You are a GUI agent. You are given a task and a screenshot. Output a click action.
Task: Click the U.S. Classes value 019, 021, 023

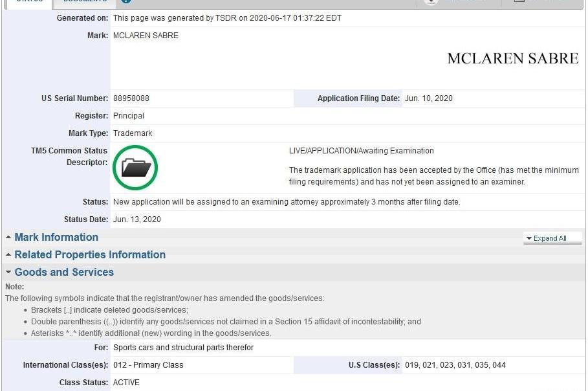(455, 364)
